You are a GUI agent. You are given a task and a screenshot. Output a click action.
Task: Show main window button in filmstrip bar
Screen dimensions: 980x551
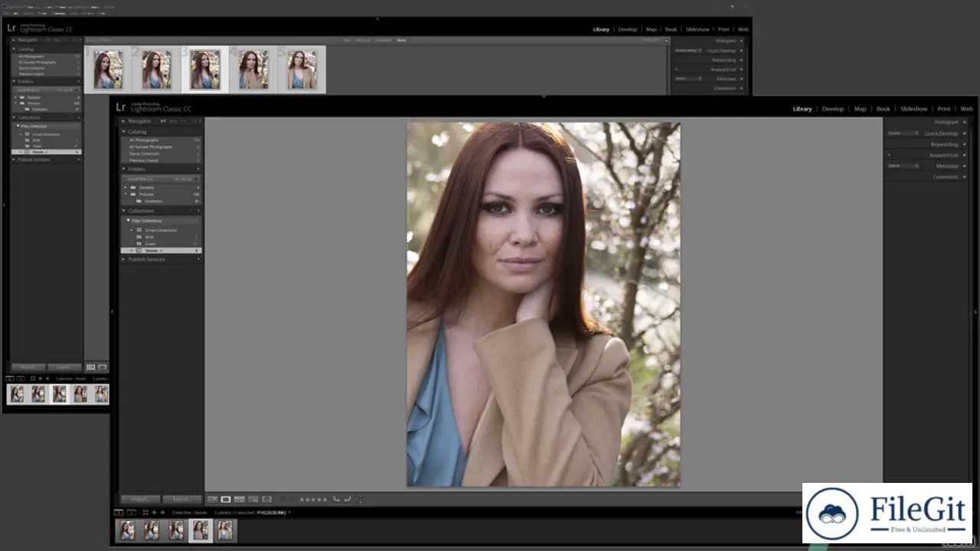coord(119,512)
